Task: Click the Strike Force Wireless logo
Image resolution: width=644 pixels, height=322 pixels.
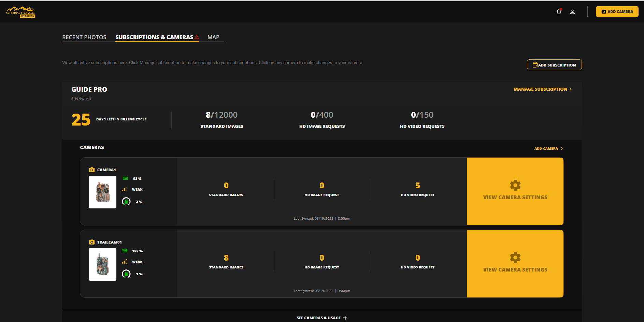Action: click(20, 12)
